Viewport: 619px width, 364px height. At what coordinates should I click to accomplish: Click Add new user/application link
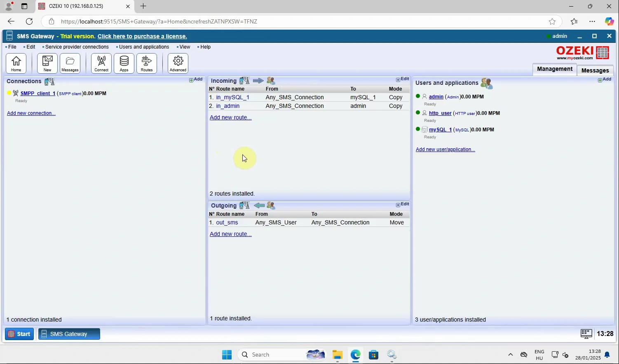[x=445, y=149]
